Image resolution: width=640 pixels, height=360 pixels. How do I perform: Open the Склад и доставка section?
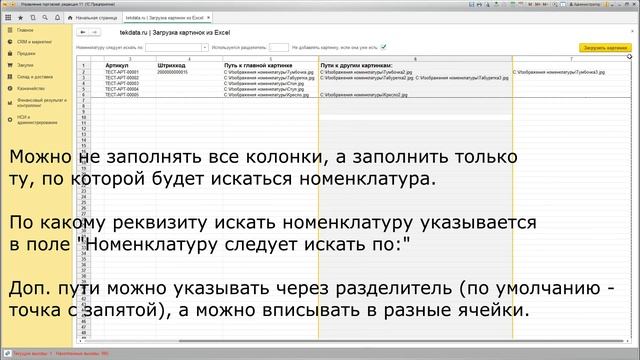[x=35, y=77]
